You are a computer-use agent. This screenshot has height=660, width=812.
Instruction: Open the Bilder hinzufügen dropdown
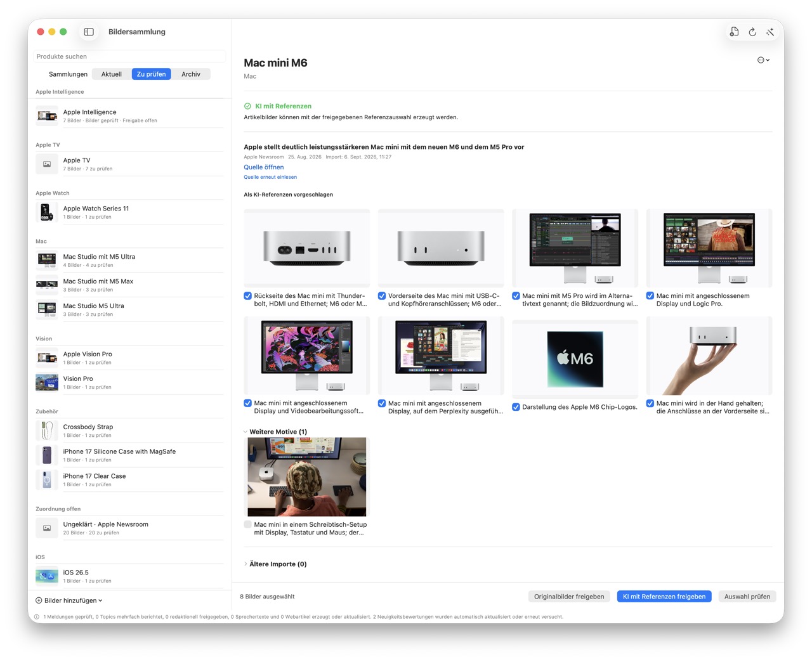tap(69, 600)
